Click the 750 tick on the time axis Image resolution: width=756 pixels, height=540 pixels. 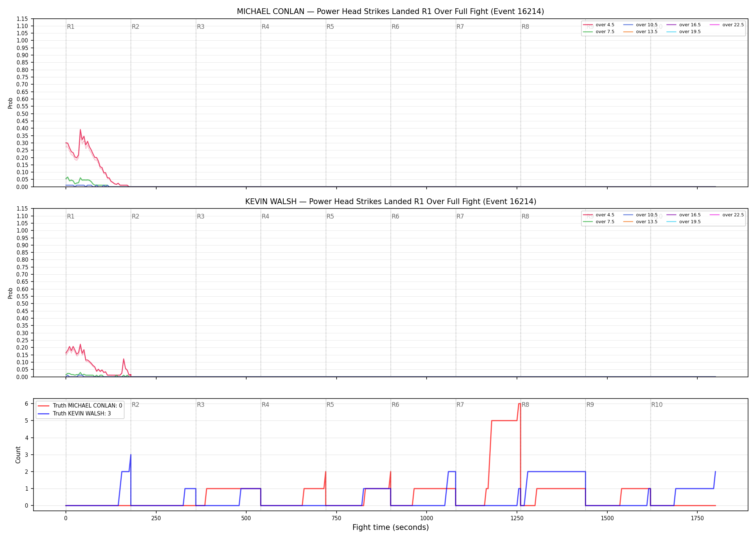click(x=336, y=518)
